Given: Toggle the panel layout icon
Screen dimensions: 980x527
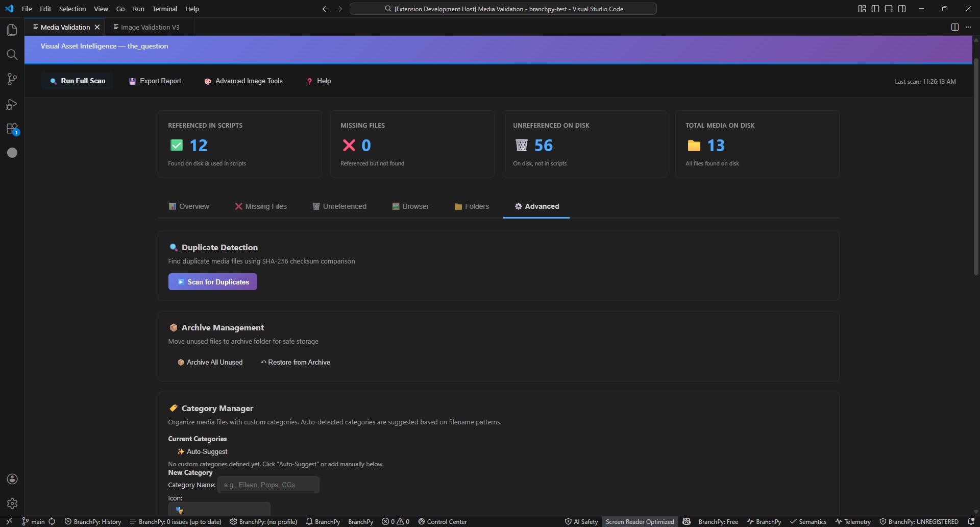Looking at the screenshot, I should pos(889,9).
